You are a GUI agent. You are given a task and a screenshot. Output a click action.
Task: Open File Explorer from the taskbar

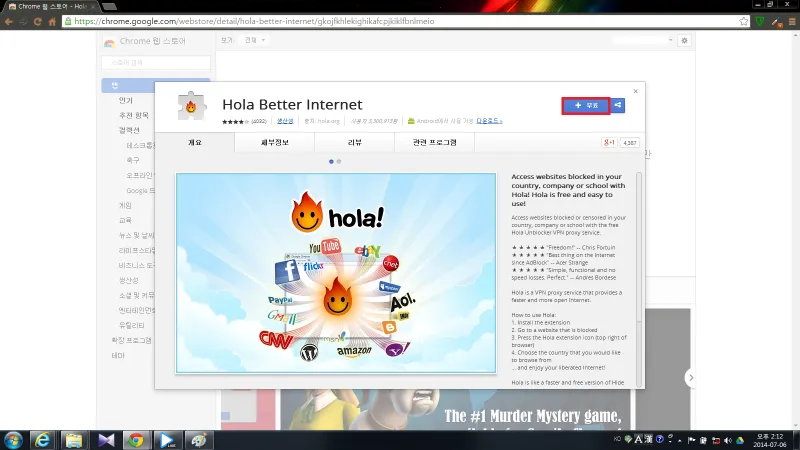click(73, 440)
